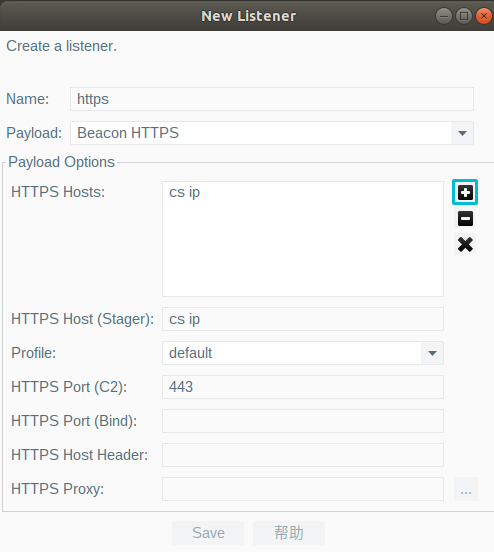Open the Profile dropdown arrow
The image size is (494, 552).
click(432, 353)
